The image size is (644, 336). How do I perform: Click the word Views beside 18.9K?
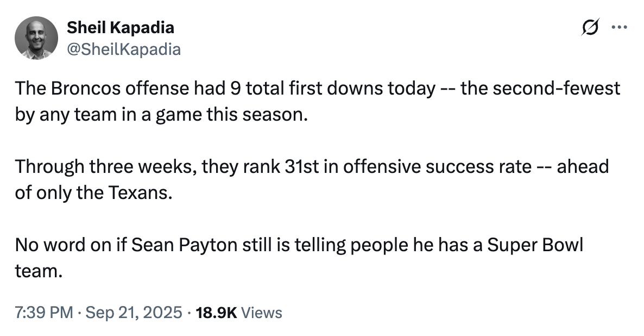pyautogui.click(x=262, y=313)
